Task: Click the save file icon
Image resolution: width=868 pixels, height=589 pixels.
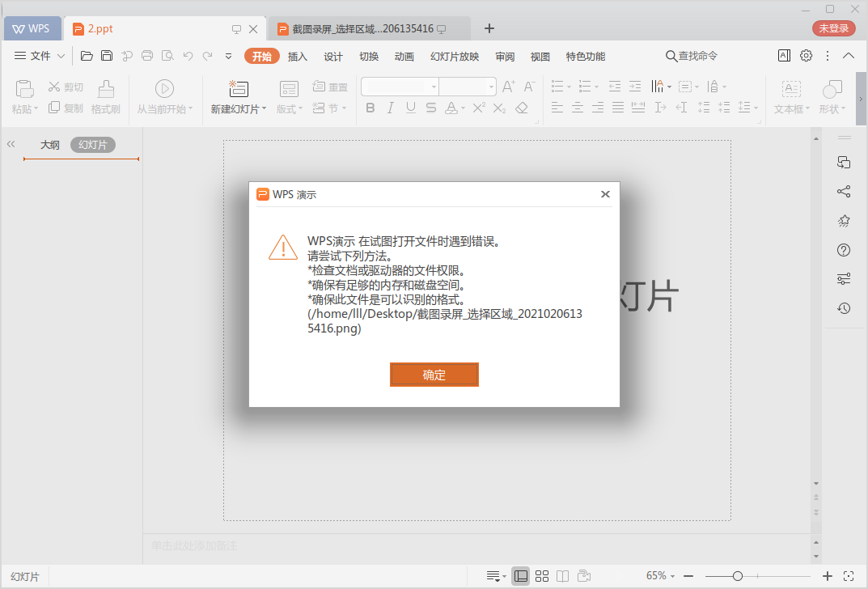Action: (x=107, y=56)
